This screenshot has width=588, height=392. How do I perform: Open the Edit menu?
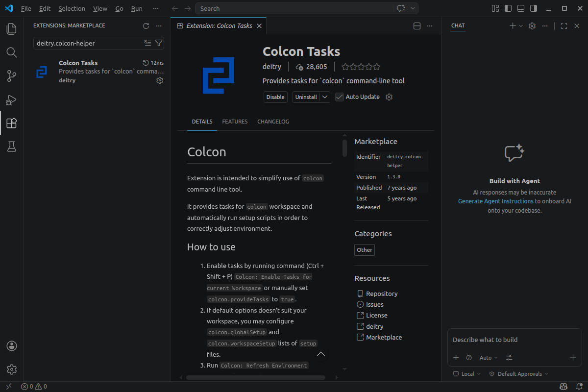[45, 8]
